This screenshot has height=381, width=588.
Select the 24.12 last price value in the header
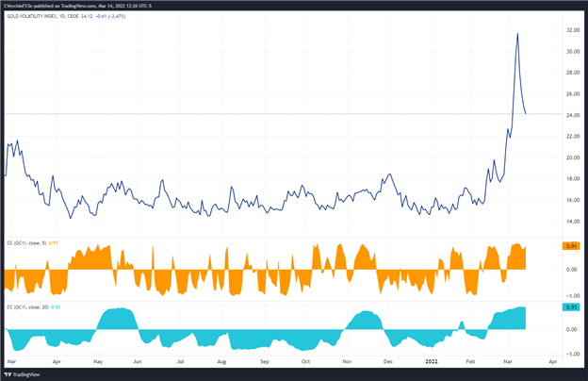(x=87, y=17)
